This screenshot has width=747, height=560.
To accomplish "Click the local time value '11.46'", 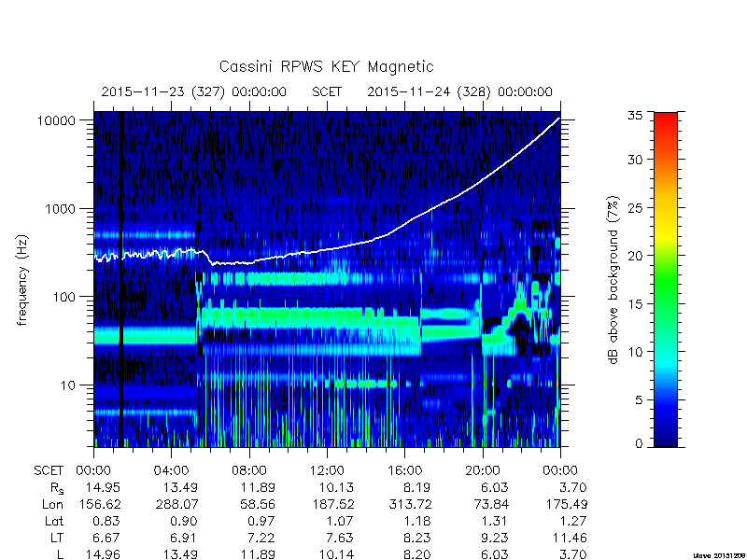I will pos(571,538).
